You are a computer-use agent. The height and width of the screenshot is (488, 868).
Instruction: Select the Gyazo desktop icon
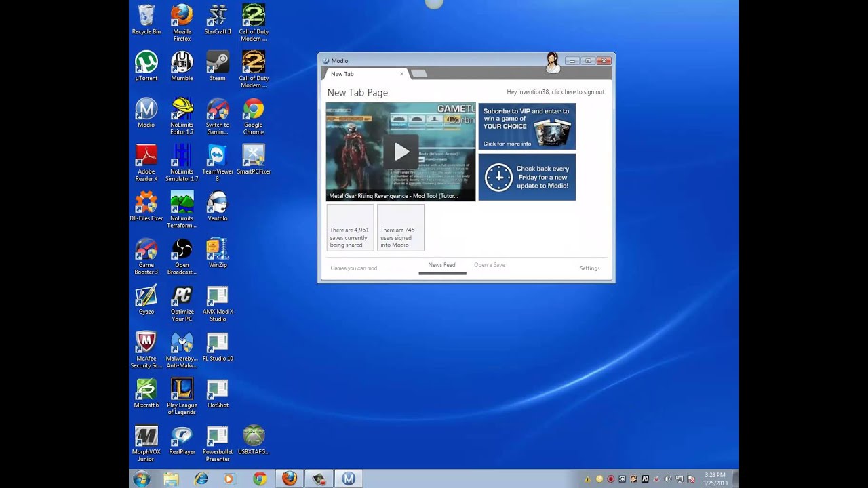146,300
